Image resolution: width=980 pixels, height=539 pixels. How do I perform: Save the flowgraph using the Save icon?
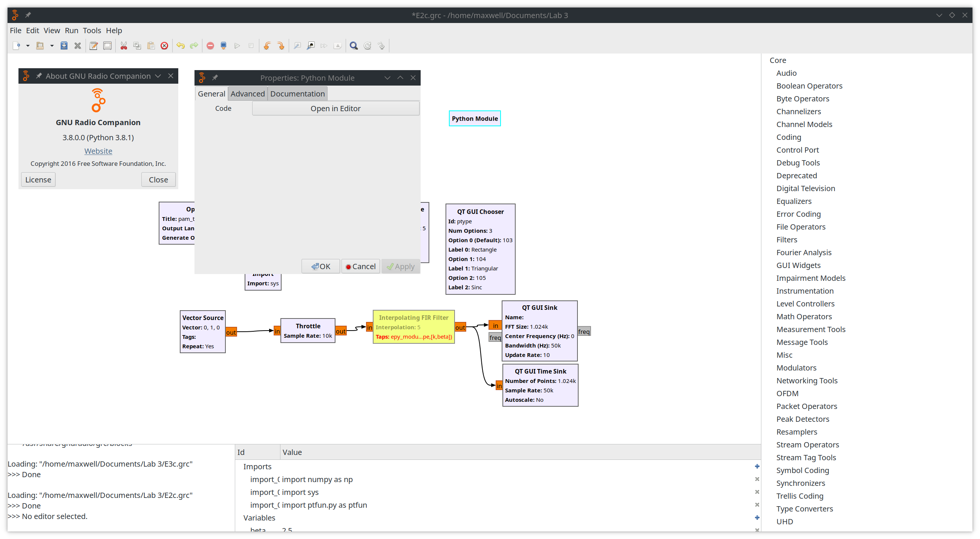click(x=65, y=46)
